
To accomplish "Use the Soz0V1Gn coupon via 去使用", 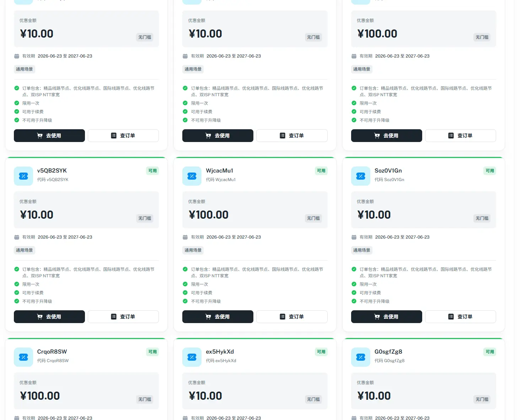I will pos(387,317).
